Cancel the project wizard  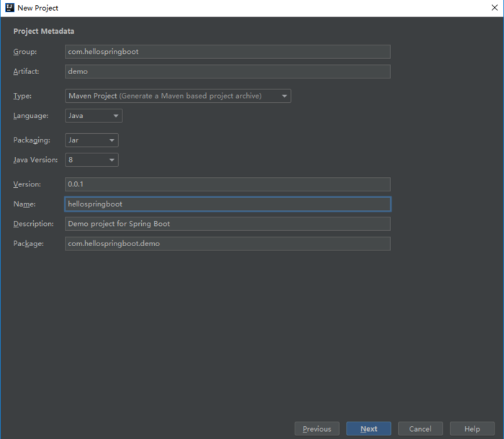pyautogui.click(x=420, y=429)
